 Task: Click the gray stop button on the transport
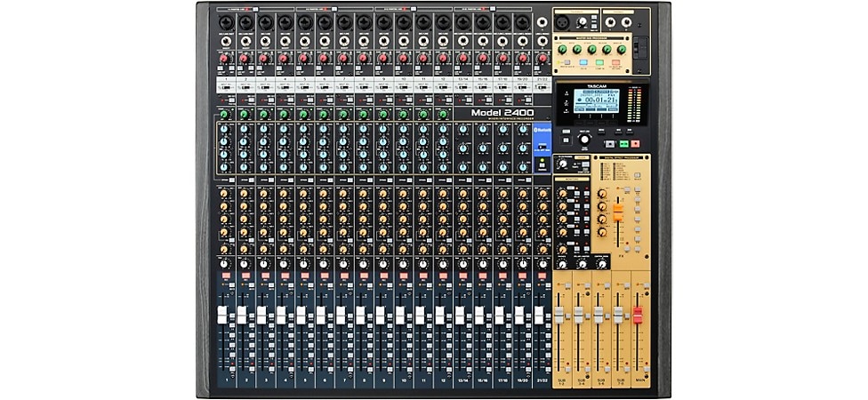[x=610, y=143]
